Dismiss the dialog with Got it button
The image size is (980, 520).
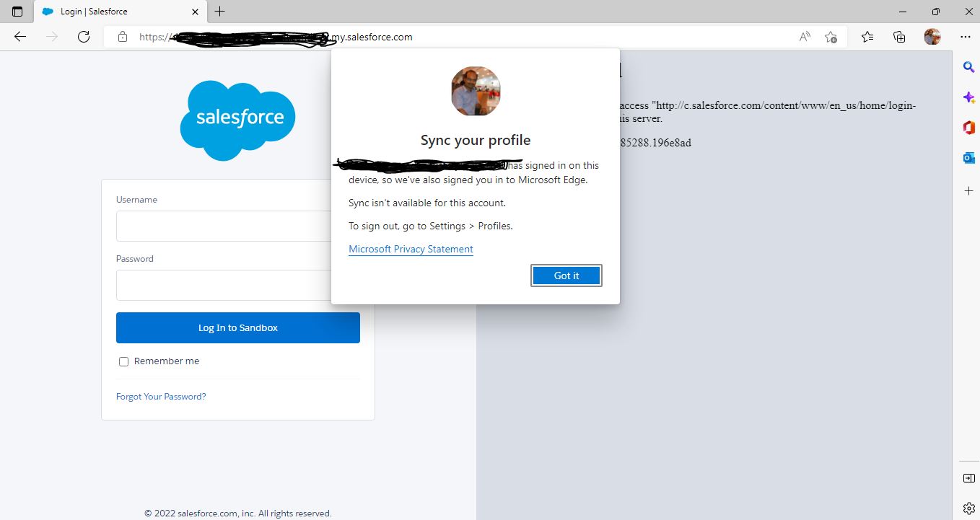(566, 276)
